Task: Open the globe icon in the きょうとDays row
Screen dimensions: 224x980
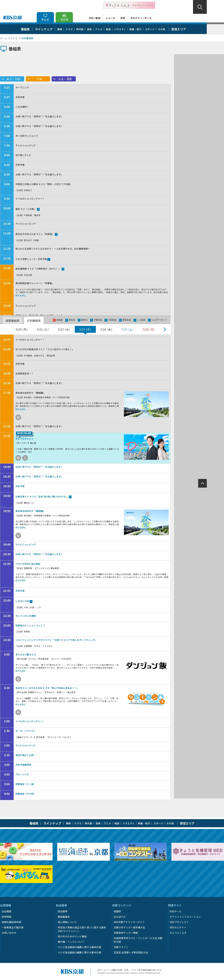Action: click(18, 458)
